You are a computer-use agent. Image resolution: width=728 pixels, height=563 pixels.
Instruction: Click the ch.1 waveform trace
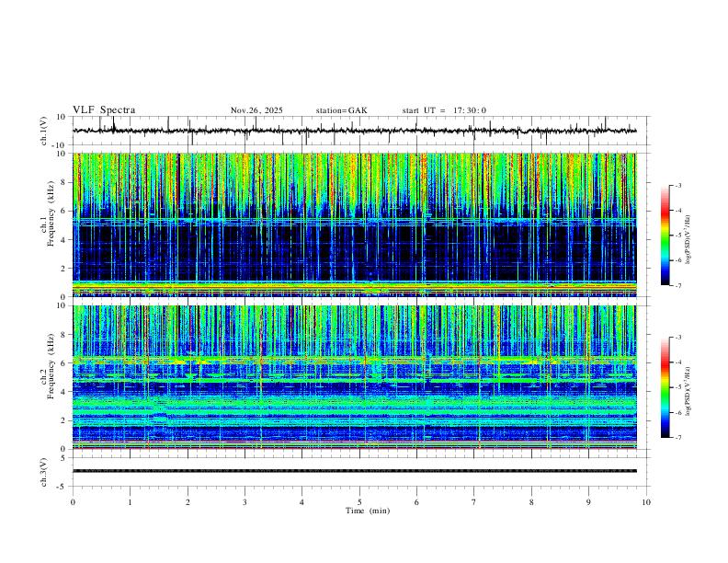tap(355, 131)
